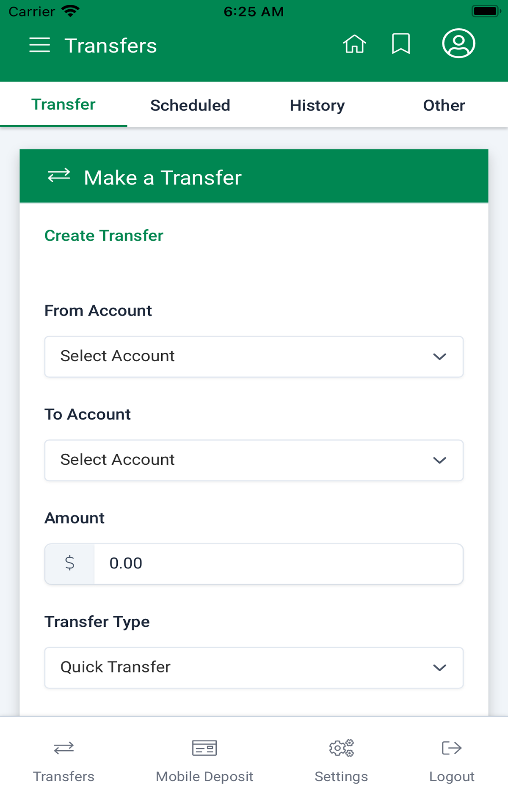
Task: Open Mobile Deposit from the bottom bar
Action: coord(204,757)
